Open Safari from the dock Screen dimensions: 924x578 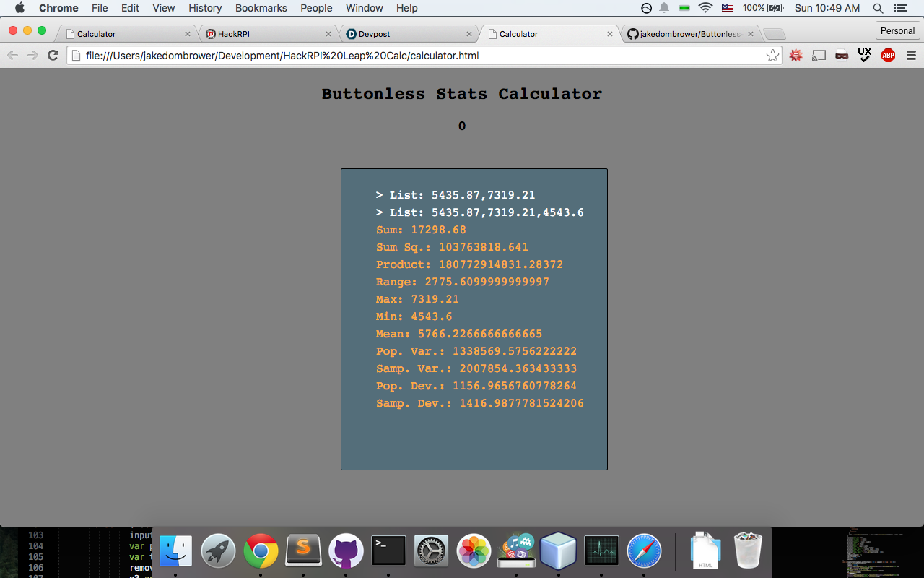(x=644, y=551)
